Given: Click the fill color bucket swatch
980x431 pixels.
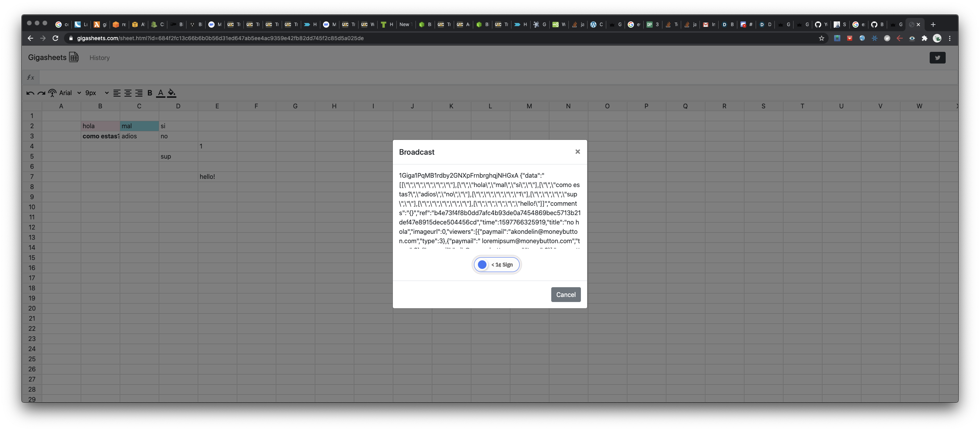Looking at the screenshot, I should [x=172, y=93].
